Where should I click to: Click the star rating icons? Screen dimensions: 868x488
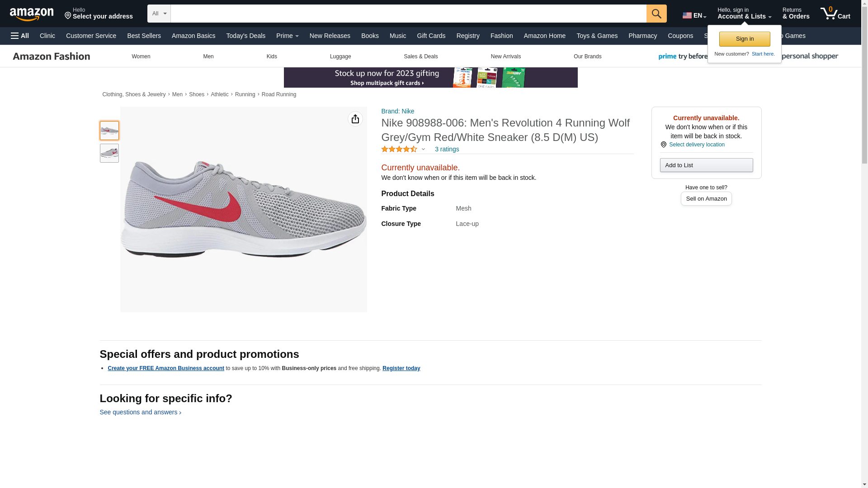tap(399, 149)
